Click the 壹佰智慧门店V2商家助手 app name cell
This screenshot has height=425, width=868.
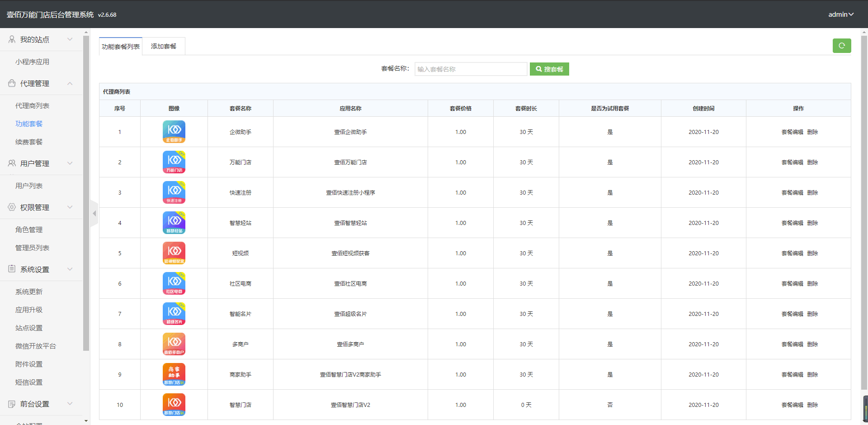[x=350, y=374]
